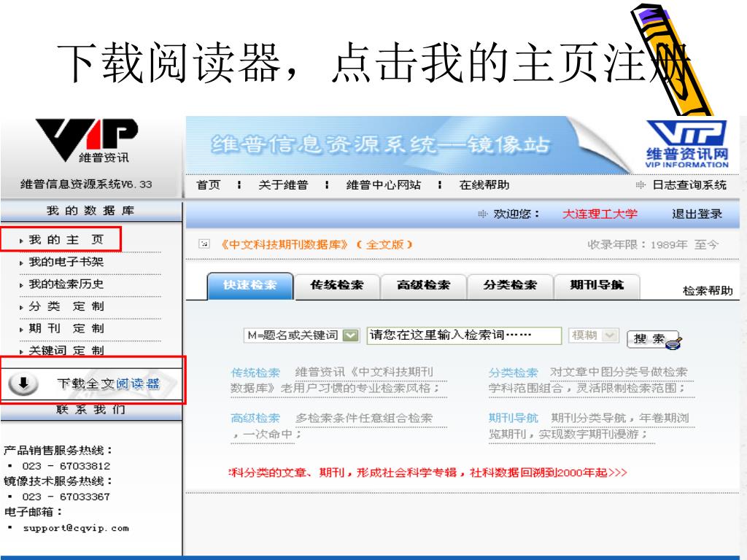Select 我的主页 in the left sidebar

66,239
